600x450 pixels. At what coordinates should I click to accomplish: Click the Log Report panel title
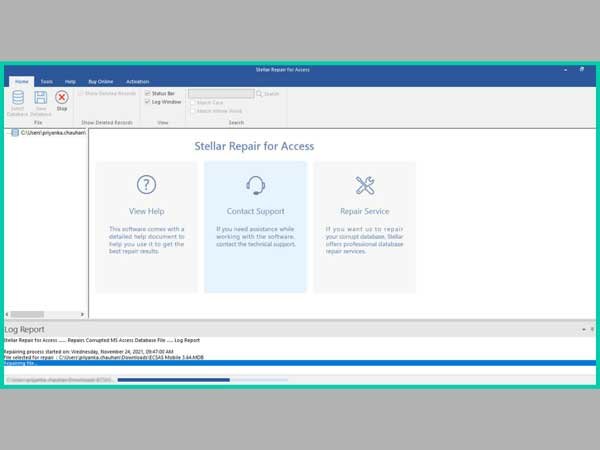pyautogui.click(x=24, y=329)
